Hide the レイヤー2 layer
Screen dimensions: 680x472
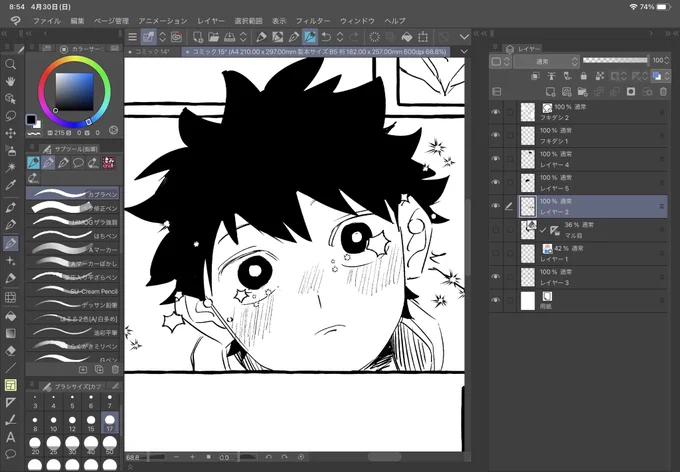tap(495, 206)
